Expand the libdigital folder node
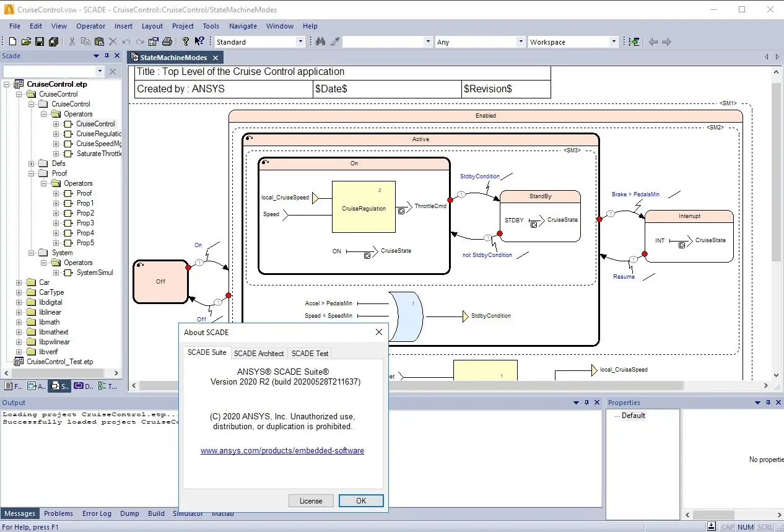 19,302
